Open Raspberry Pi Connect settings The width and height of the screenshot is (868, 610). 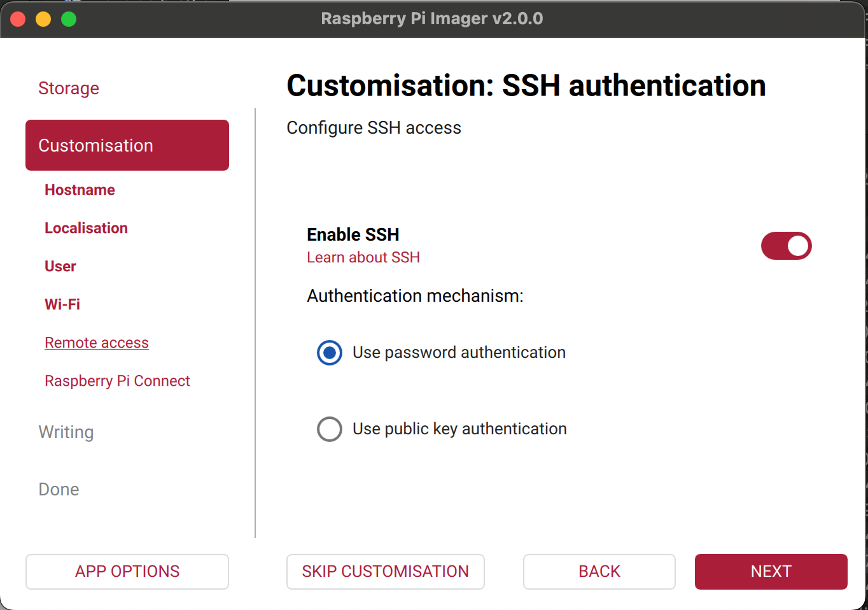(117, 381)
